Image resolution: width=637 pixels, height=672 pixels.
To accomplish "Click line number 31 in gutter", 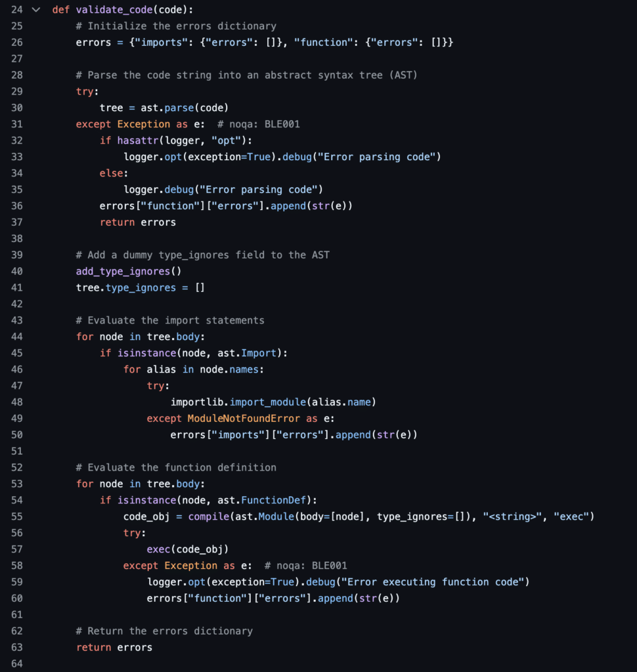I will point(16,124).
